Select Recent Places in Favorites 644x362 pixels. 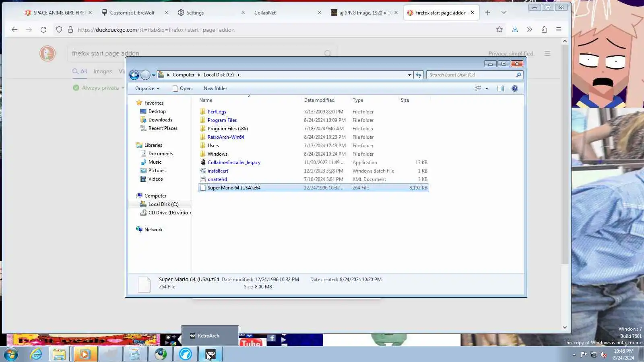[163, 128]
